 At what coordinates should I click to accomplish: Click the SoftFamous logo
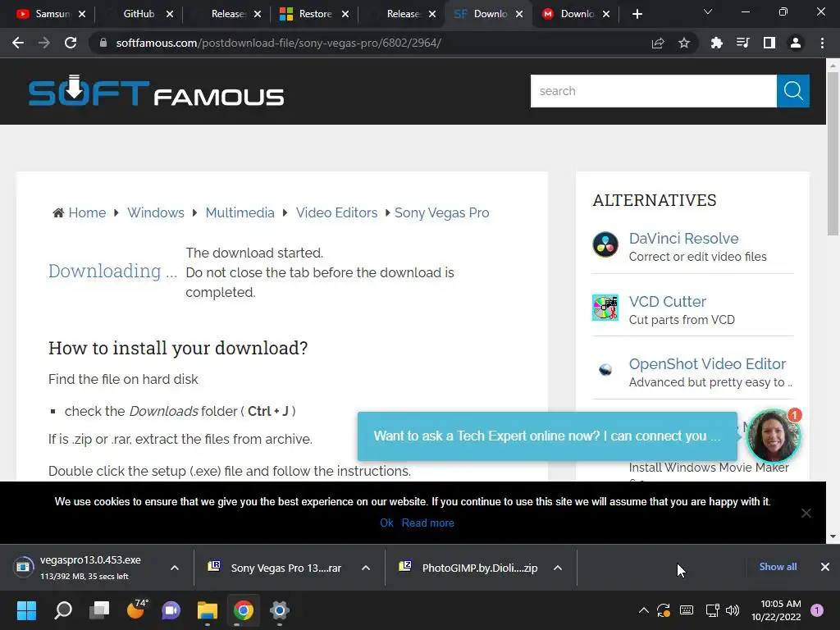click(156, 92)
